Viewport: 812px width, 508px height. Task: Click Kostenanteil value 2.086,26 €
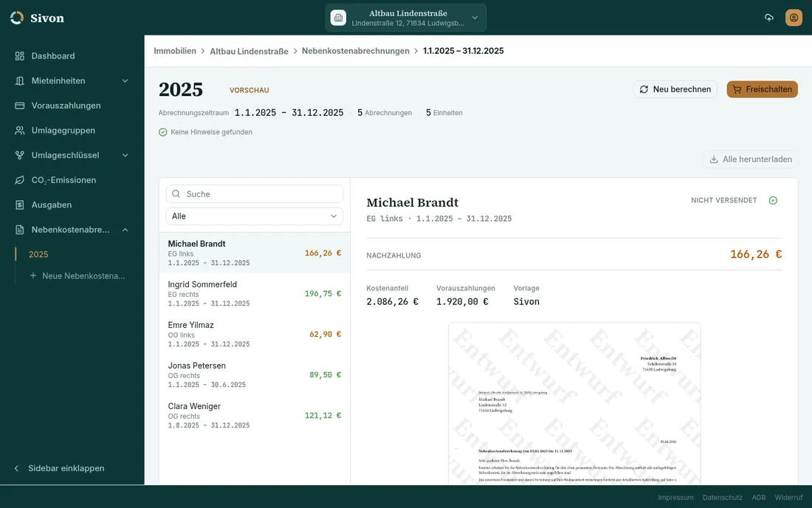(x=392, y=301)
